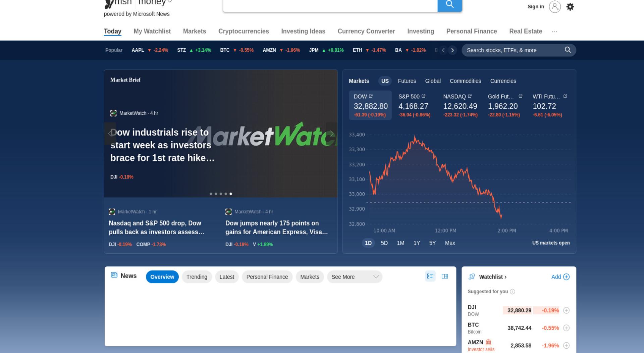Select the last Market Brief carousel dot
644x353 pixels.
pos(231,194)
